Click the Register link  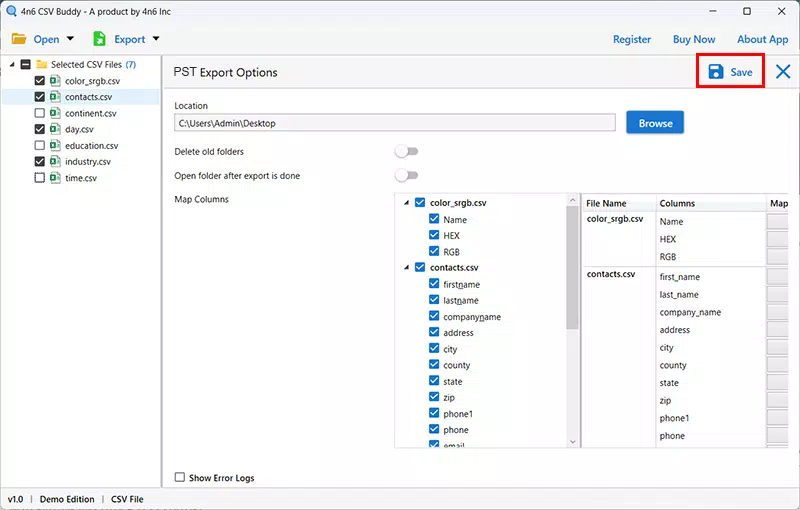click(x=632, y=39)
